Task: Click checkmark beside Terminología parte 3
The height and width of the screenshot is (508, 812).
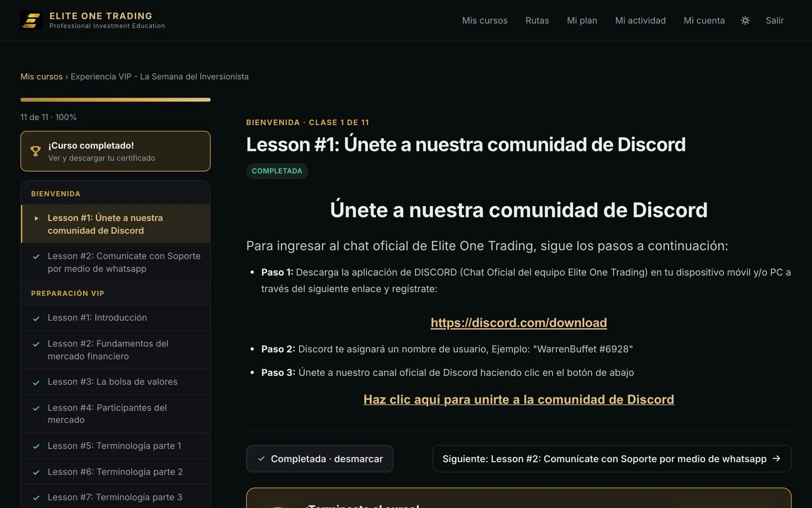Action: coord(36,498)
